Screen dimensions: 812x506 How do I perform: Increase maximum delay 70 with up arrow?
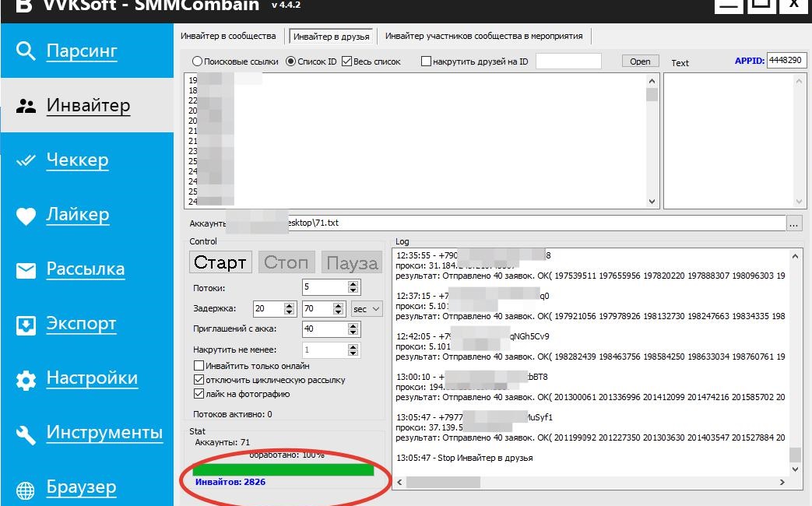point(338,305)
